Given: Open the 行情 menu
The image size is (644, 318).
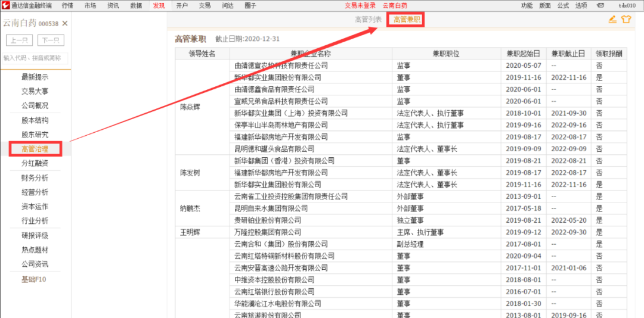Looking at the screenshot, I should (x=68, y=5).
